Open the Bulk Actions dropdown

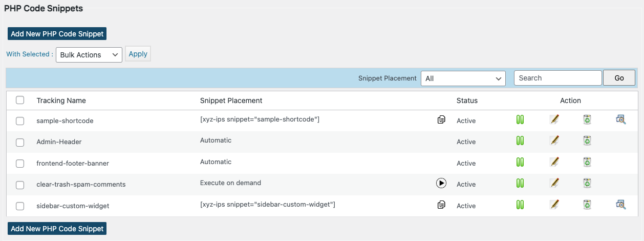[x=89, y=55]
